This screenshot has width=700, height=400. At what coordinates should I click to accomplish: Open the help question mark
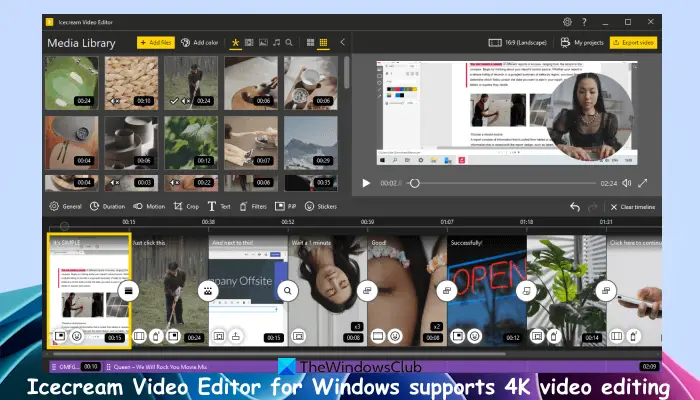pyautogui.click(x=584, y=22)
